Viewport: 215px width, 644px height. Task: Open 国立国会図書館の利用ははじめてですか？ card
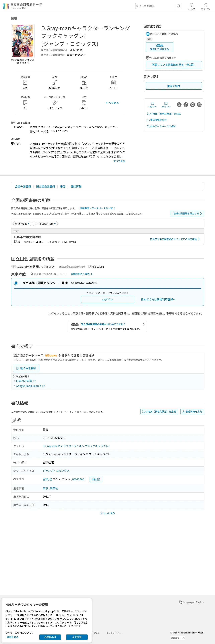pyautogui.click(x=107, y=327)
